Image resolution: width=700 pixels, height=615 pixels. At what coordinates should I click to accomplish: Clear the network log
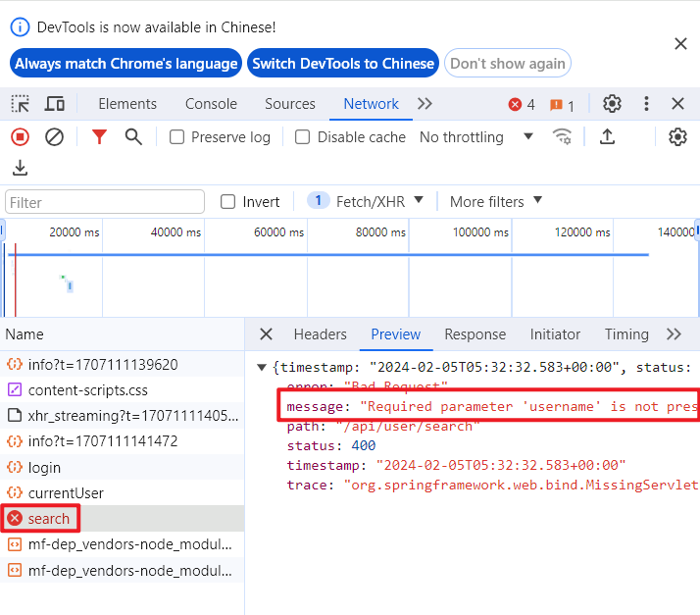coord(55,137)
